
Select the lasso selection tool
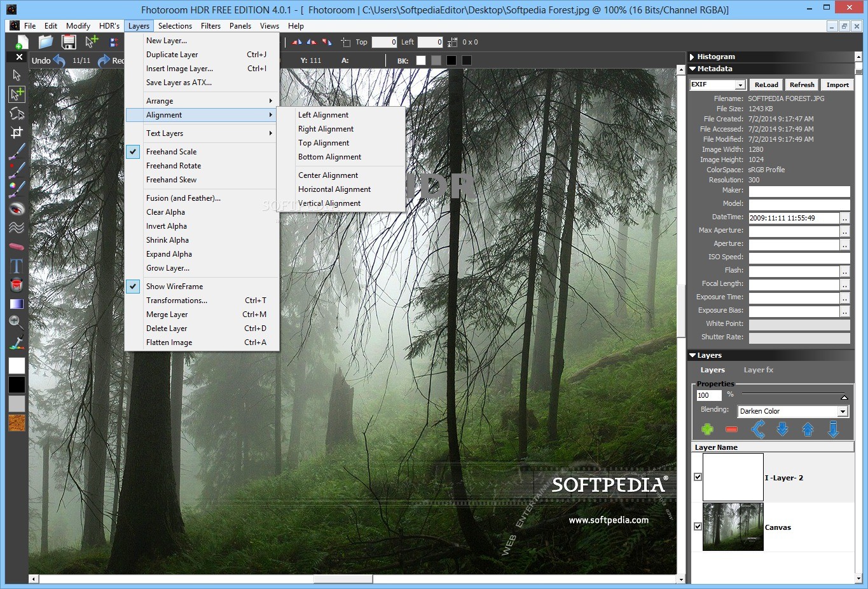pos(17,114)
